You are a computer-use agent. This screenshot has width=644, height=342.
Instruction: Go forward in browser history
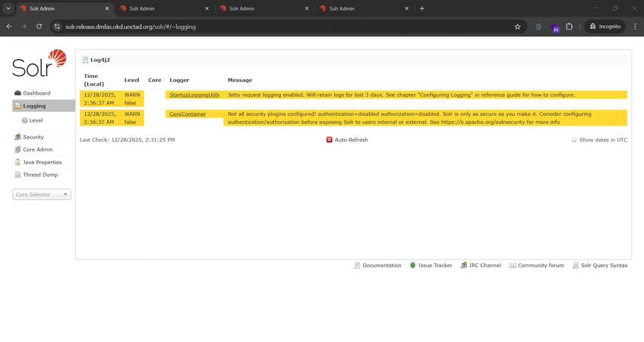[24, 26]
